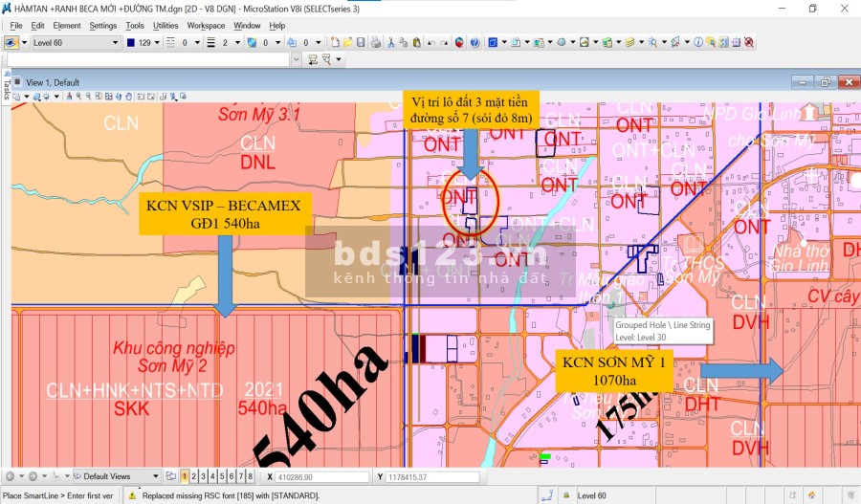
Task: Open the line style dropdown
Action: point(197,42)
